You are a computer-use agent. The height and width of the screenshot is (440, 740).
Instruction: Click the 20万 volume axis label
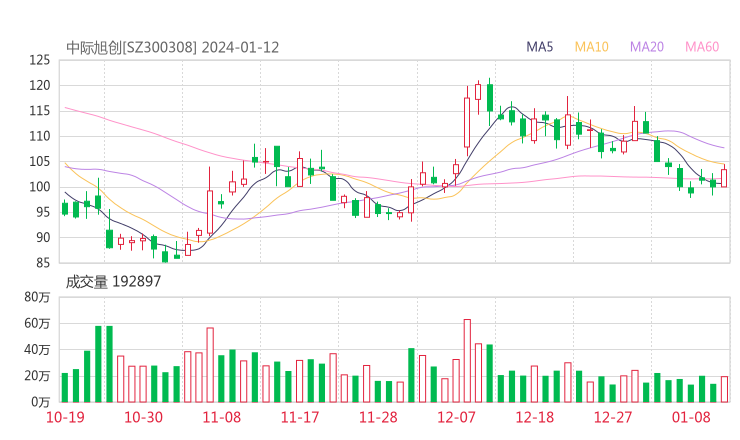click(37, 376)
